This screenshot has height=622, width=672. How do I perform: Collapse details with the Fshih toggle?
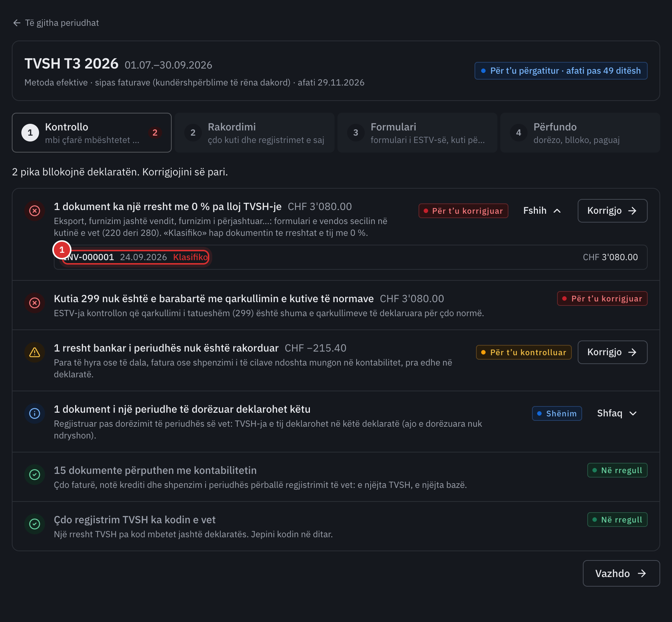542,211
